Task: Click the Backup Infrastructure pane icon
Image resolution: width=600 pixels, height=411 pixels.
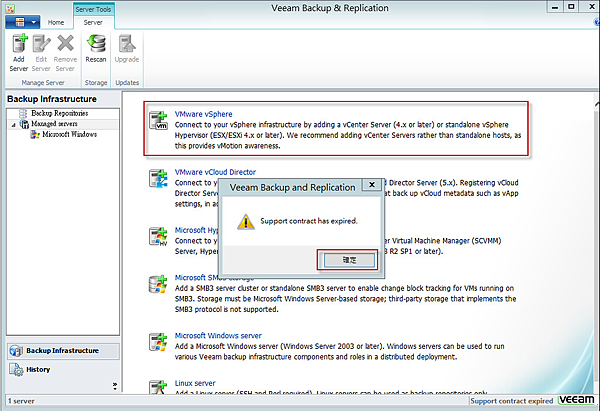Action: (x=16, y=351)
